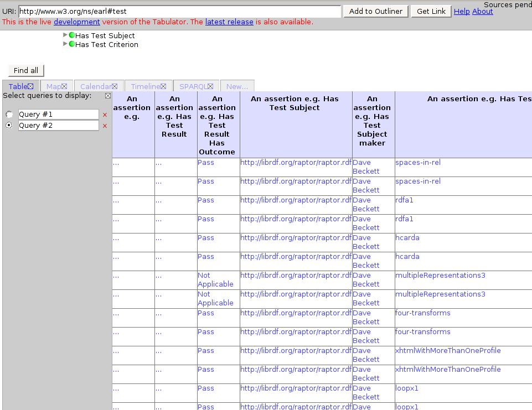Click the Get Link button

(x=431, y=11)
